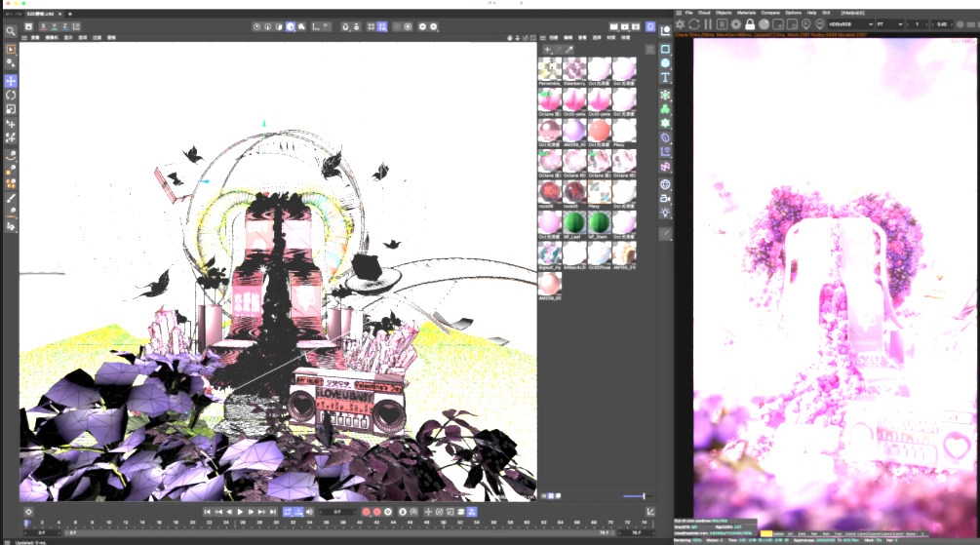Click the light bulb icon in right toolbar

pyautogui.click(x=665, y=213)
